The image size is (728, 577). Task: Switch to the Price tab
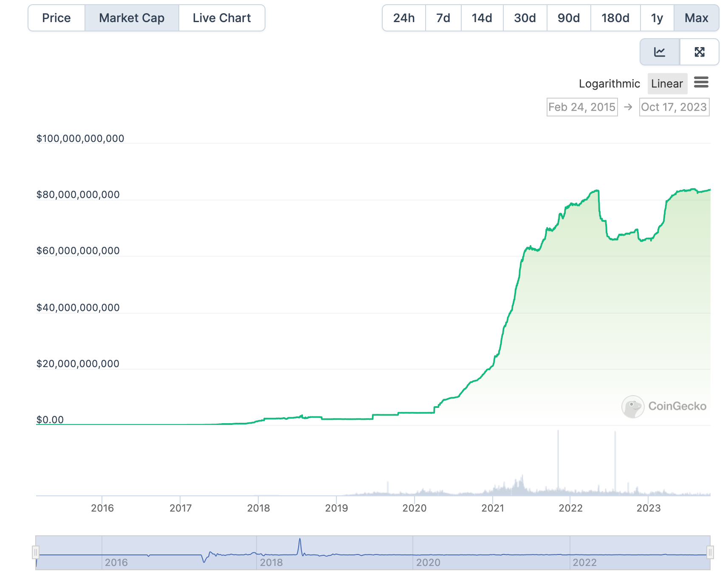pyautogui.click(x=56, y=18)
